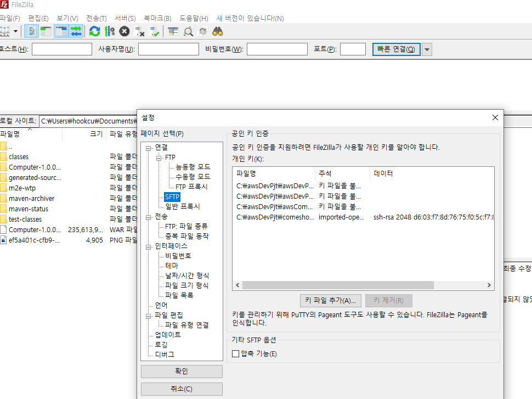Open 도움말(H) menu

point(194,18)
